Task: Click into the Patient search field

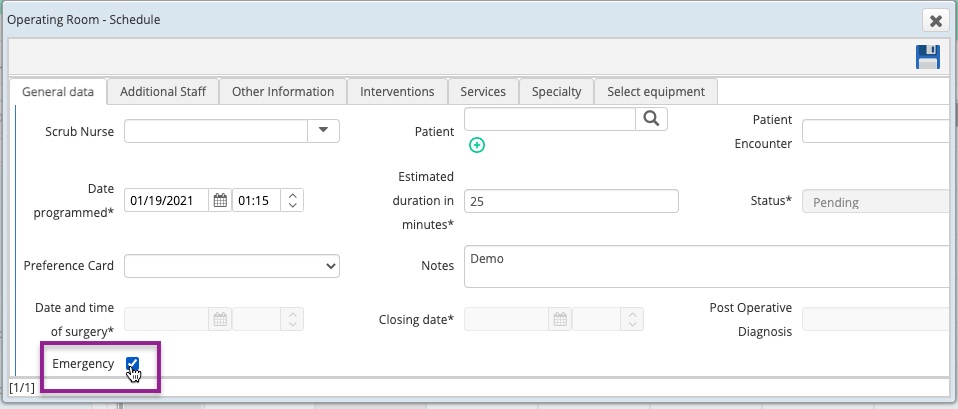Action: [550, 119]
